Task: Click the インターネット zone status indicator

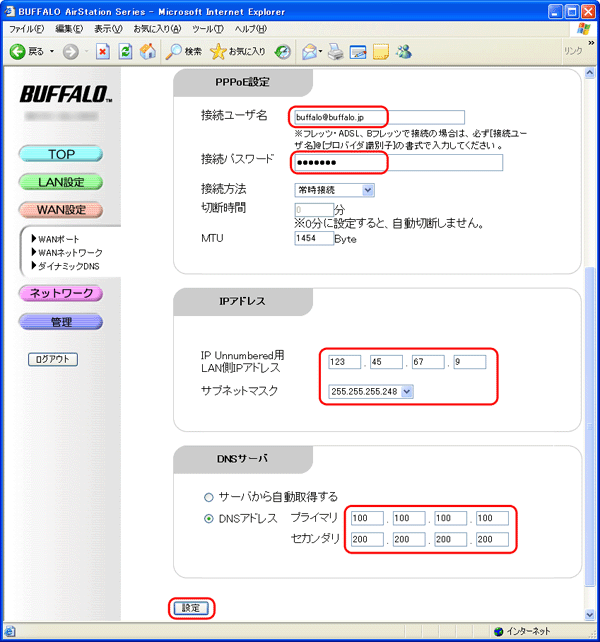Action: click(523, 631)
